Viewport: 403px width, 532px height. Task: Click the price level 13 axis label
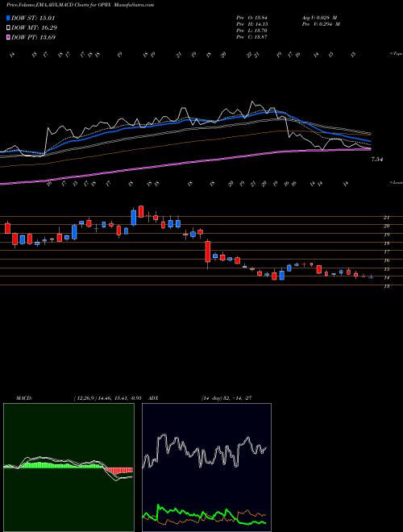click(386, 286)
